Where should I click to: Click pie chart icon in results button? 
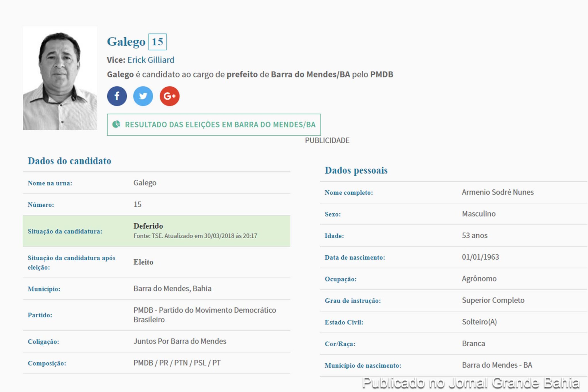pyautogui.click(x=116, y=124)
